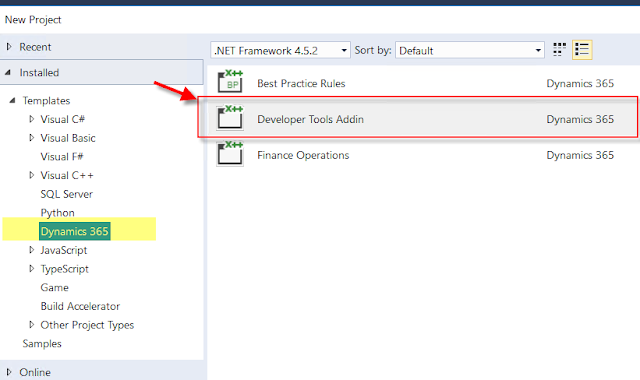Switch to medium icons list view
The image size is (640, 380).
click(582, 50)
